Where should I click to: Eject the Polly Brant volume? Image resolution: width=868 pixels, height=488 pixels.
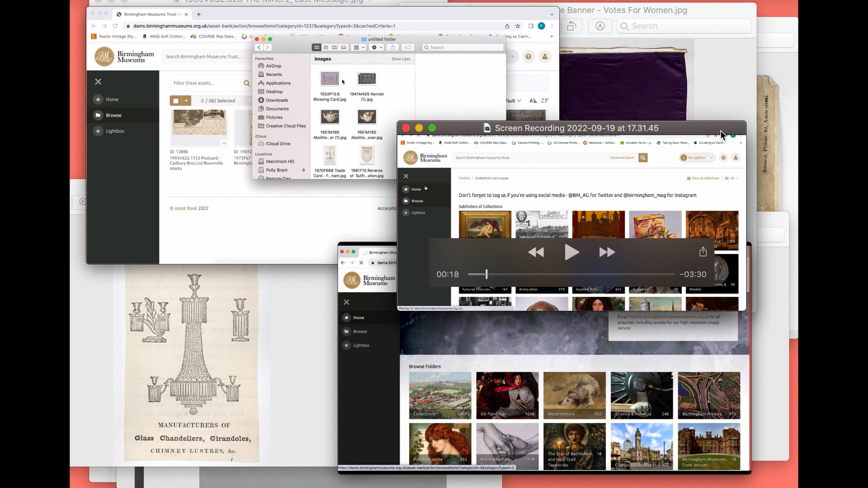tap(303, 170)
